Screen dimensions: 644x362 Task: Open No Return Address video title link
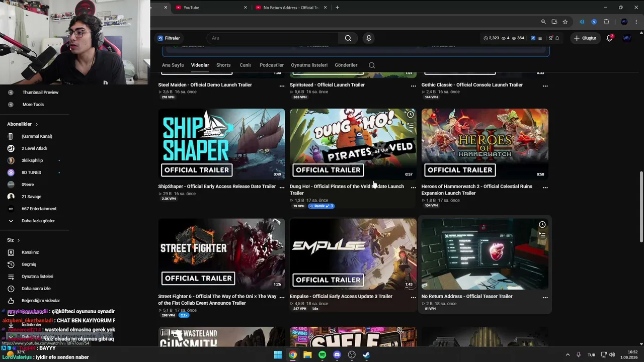tap(467, 297)
